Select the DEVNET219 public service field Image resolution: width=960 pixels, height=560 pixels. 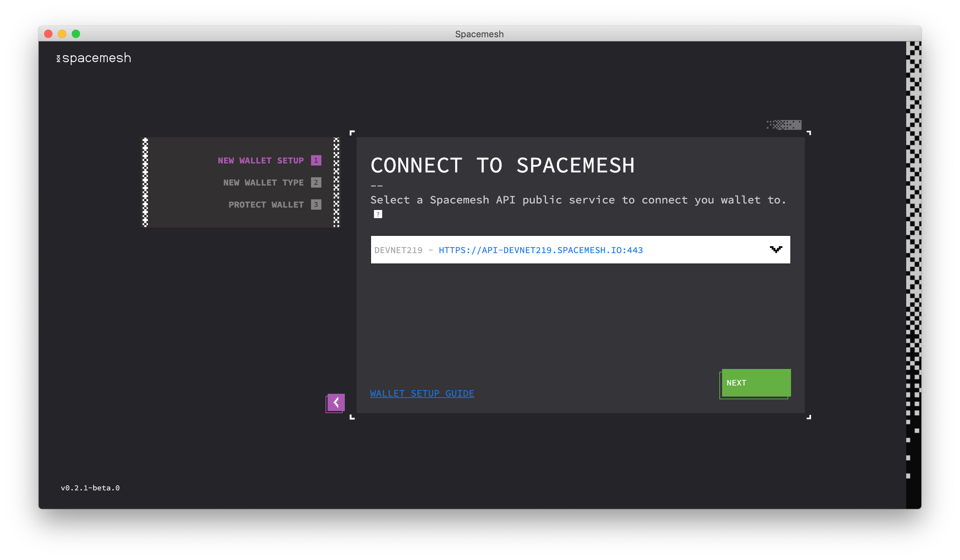point(580,250)
